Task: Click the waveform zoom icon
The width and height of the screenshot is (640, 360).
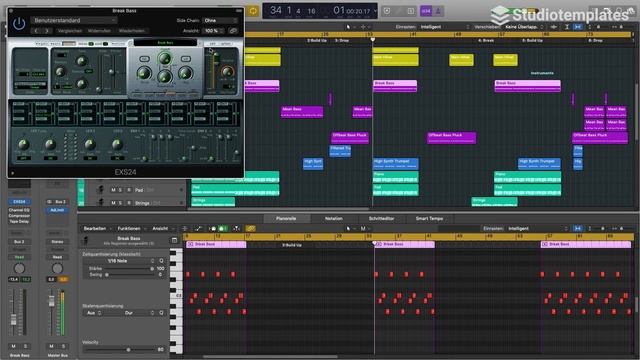Action: [x=554, y=27]
